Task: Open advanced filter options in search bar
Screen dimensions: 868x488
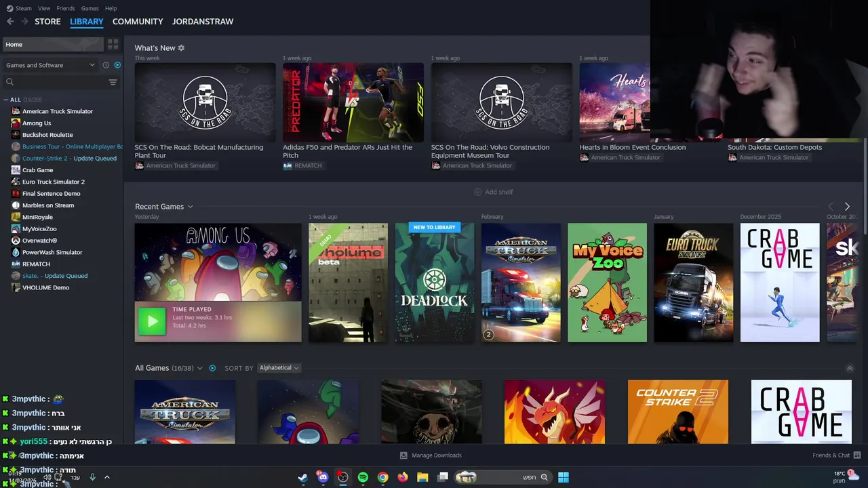Action: click(113, 82)
